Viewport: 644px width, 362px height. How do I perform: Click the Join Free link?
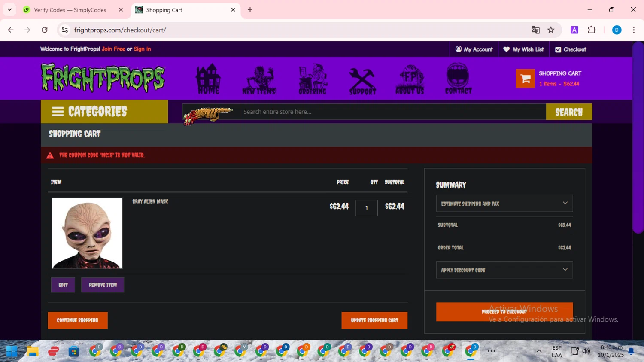(x=113, y=49)
